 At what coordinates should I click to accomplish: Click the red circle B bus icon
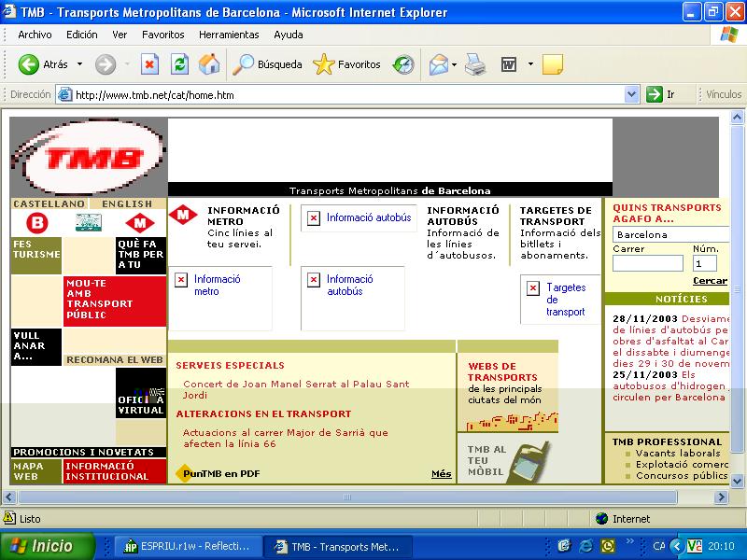coord(36,223)
